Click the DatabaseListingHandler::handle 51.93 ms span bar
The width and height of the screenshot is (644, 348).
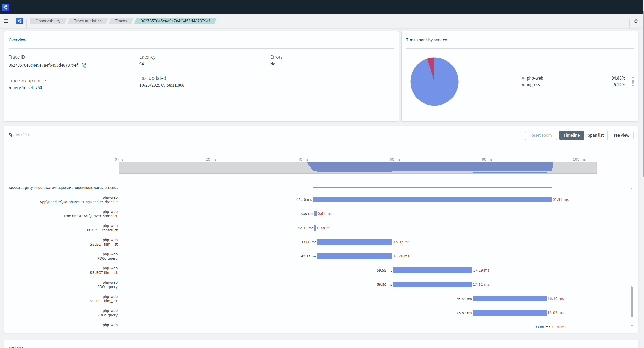click(x=432, y=200)
